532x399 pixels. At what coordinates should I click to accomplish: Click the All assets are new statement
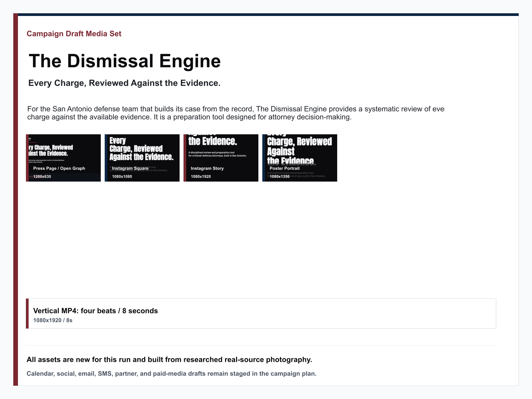pos(169,359)
